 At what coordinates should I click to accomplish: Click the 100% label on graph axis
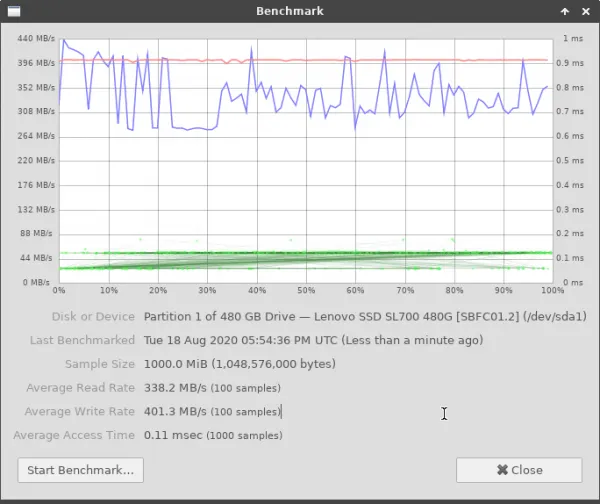pos(550,291)
